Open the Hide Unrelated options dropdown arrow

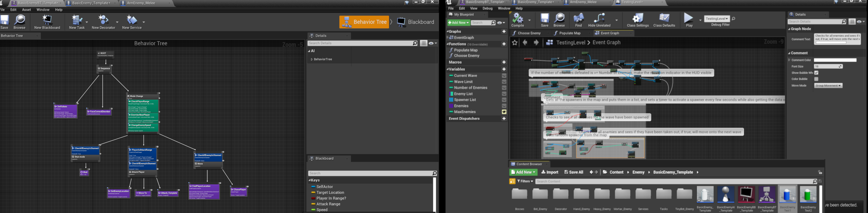(x=617, y=20)
